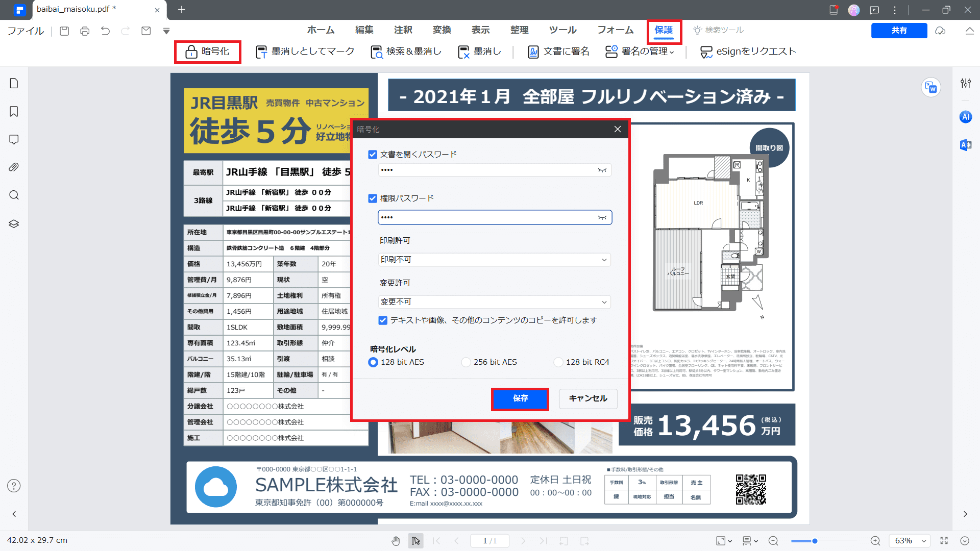Select 256 bit AES encryption level
The image size is (980, 551).
(x=465, y=362)
